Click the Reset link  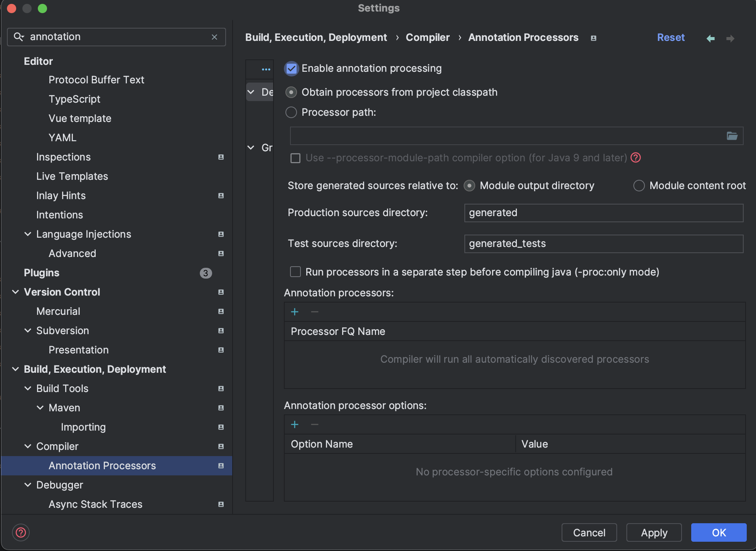[671, 37]
